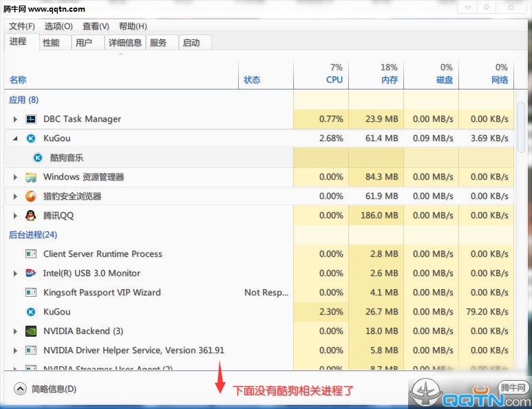This screenshot has width=532, height=409.
Task: Switch to the 详细信息 tab
Action: [x=125, y=43]
